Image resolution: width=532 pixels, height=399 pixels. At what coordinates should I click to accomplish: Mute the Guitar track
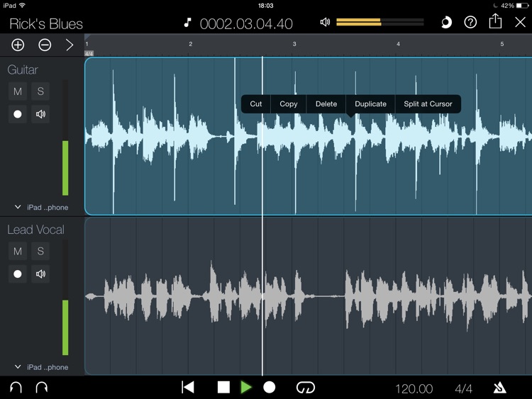click(18, 91)
